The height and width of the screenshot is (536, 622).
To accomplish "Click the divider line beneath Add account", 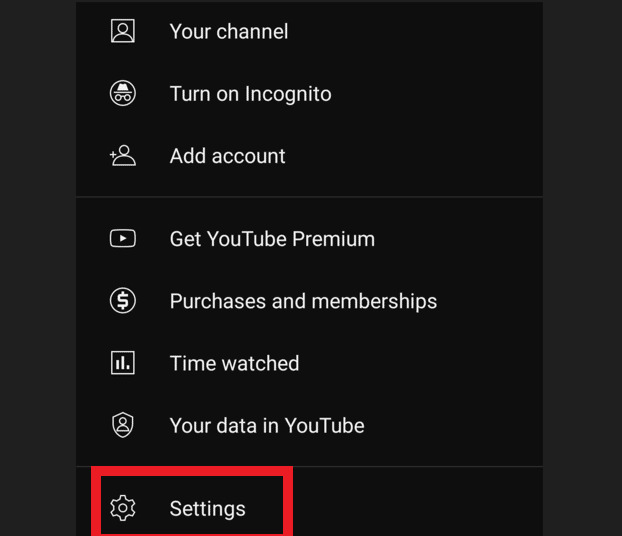I will tap(309, 196).
